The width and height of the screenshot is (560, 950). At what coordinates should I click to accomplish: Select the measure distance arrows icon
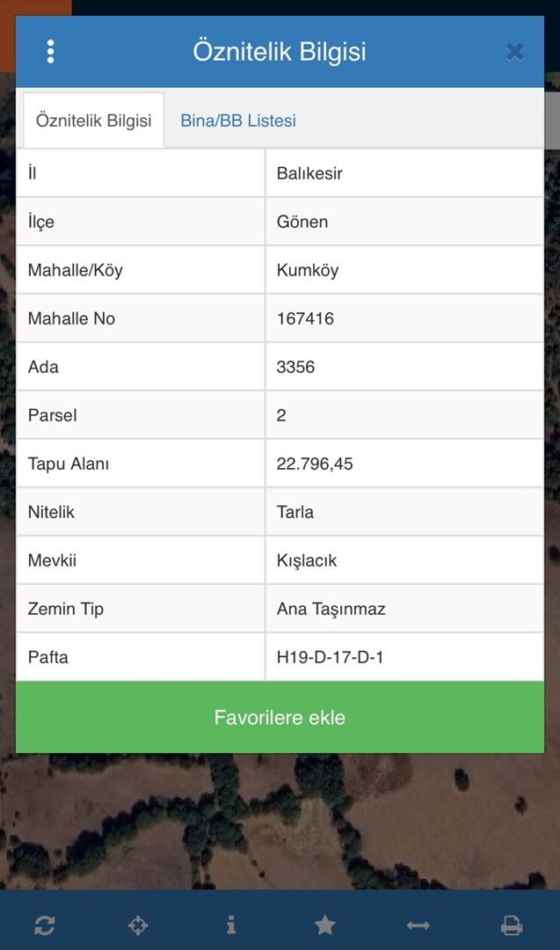click(x=418, y=925)
